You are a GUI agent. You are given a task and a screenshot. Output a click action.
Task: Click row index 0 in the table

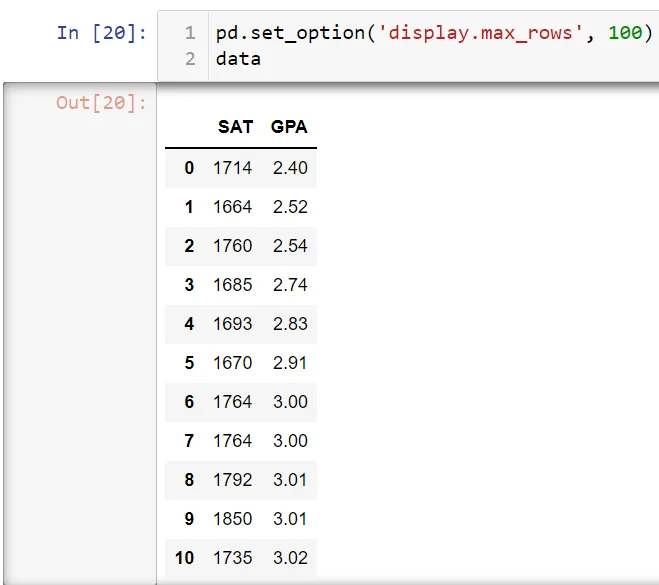pos(189,168)
